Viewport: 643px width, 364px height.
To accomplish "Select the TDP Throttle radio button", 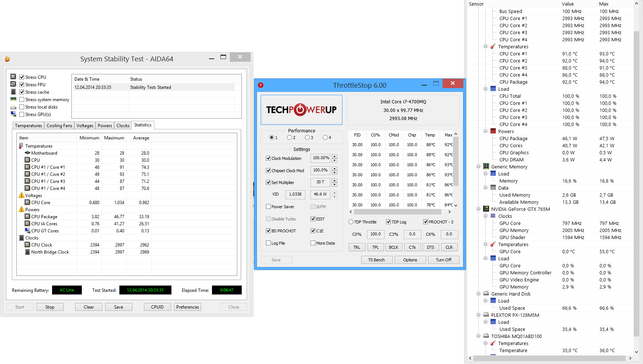I will [351, 222].
